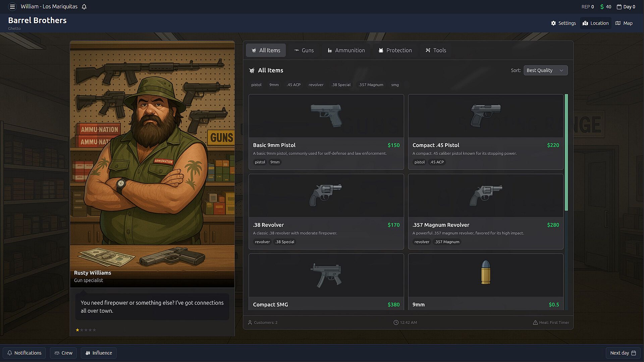Advance with the Next day button
Viewport: 644px width, 362px height.
pos(623,353)
